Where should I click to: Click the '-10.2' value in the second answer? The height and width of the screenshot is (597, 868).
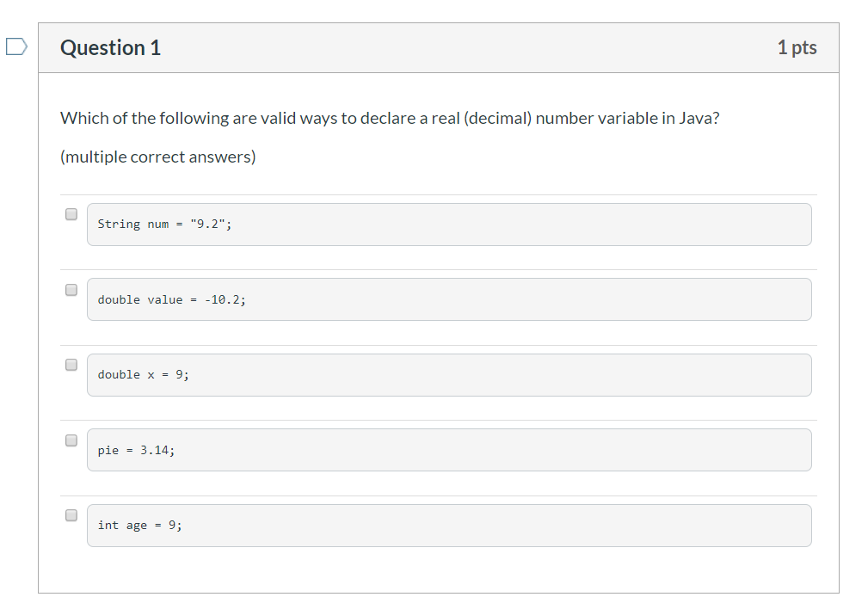pos(222,299)
